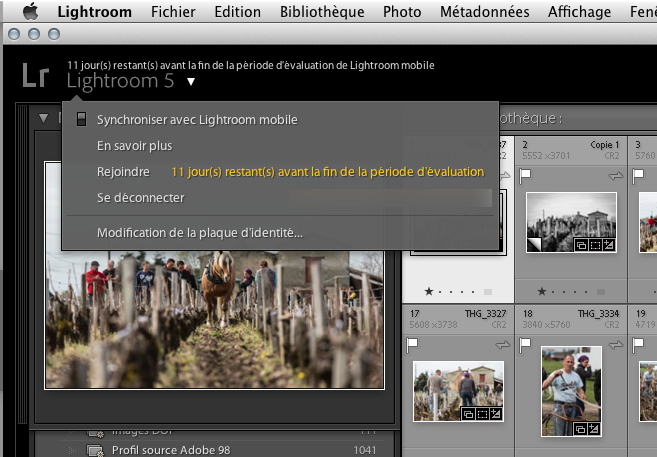Screen dimensions: 657x457
Task: Choose Se déconnecter
Action: pos(140,198)
